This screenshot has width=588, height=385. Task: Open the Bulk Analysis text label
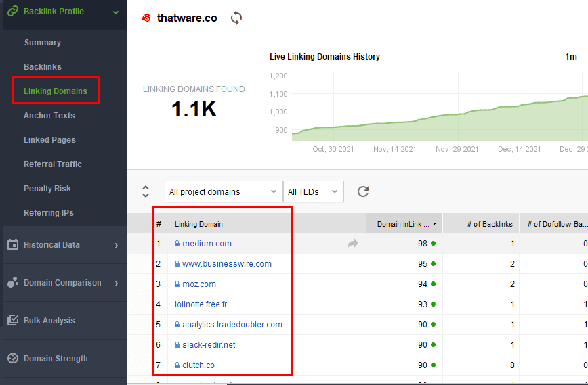pyautogui.click(x=49, y=321)
